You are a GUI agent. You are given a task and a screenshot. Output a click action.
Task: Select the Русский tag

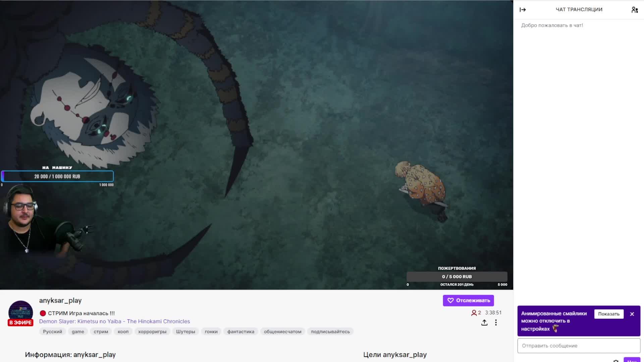(52, 331)
